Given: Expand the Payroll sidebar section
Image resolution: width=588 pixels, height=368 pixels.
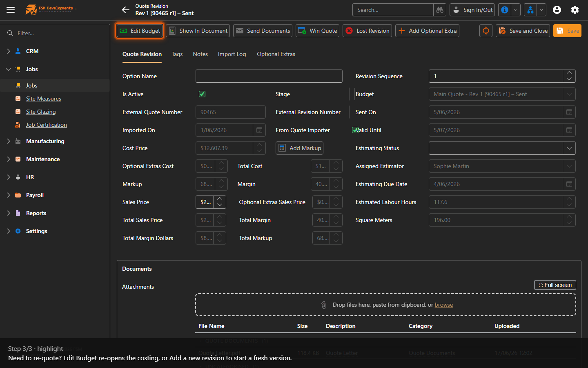Looking at the screenshot, I should (8, 195).
